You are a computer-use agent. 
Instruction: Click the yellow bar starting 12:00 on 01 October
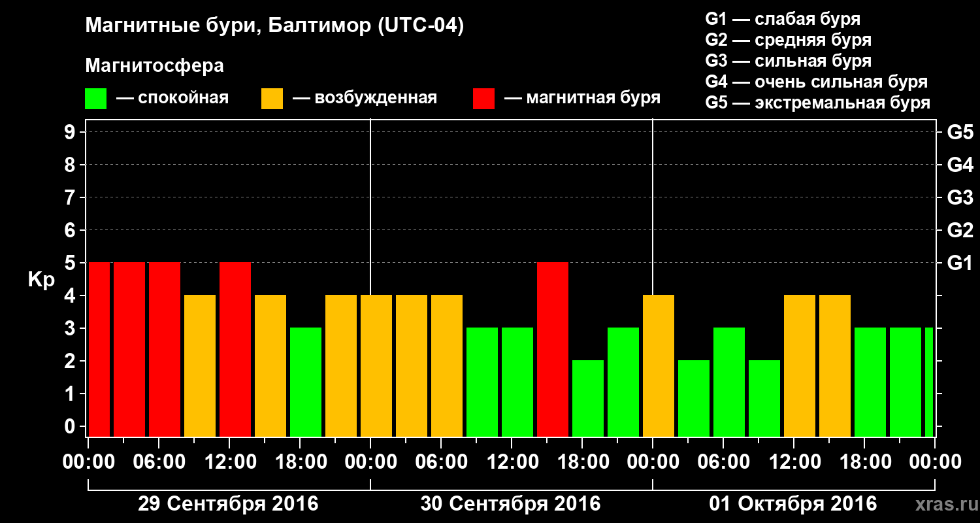(800, 365)
